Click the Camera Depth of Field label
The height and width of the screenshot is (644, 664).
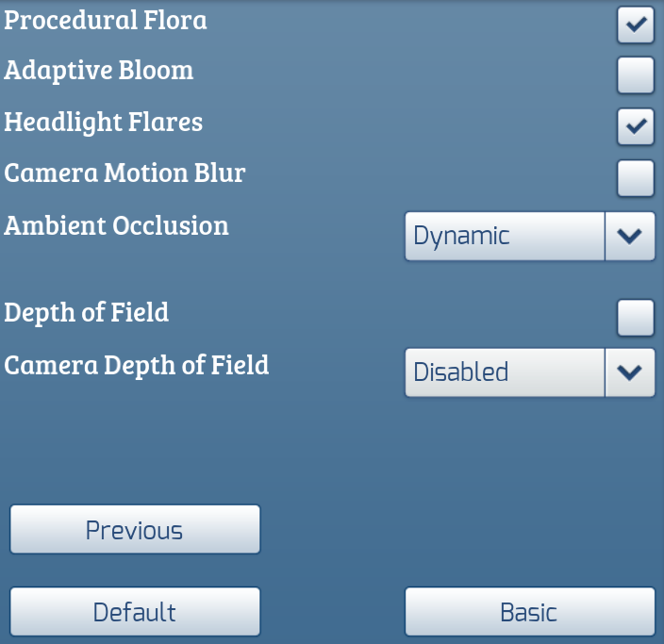[137, 365]
